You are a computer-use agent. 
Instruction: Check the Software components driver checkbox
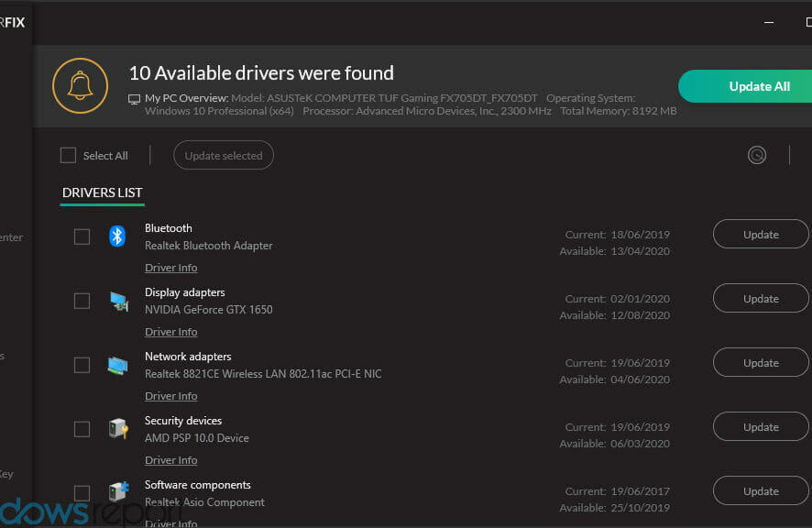[x=82, y=493]
